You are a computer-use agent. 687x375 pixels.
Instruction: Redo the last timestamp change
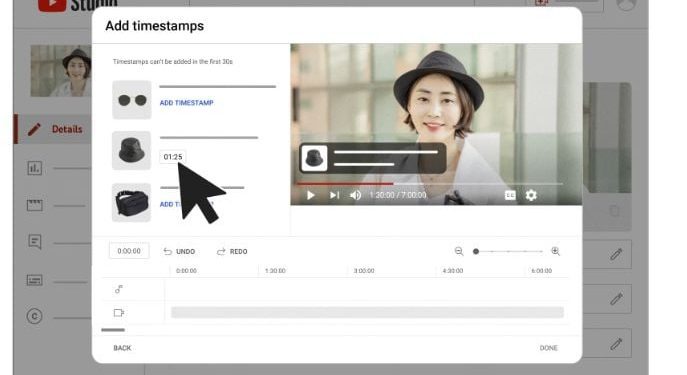coord(232,251)
